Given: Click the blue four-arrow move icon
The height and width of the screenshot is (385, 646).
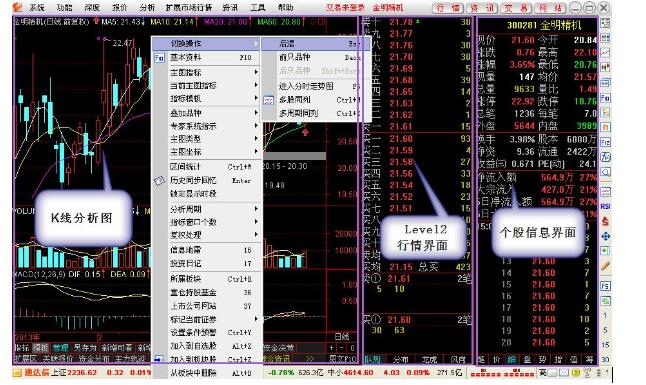Looking at the screenshot, I should click(x=605, y=236).
